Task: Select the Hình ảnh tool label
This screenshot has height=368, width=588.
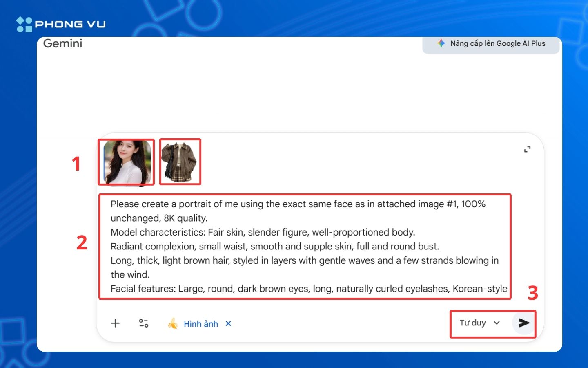Action: (x=201, y=324)
